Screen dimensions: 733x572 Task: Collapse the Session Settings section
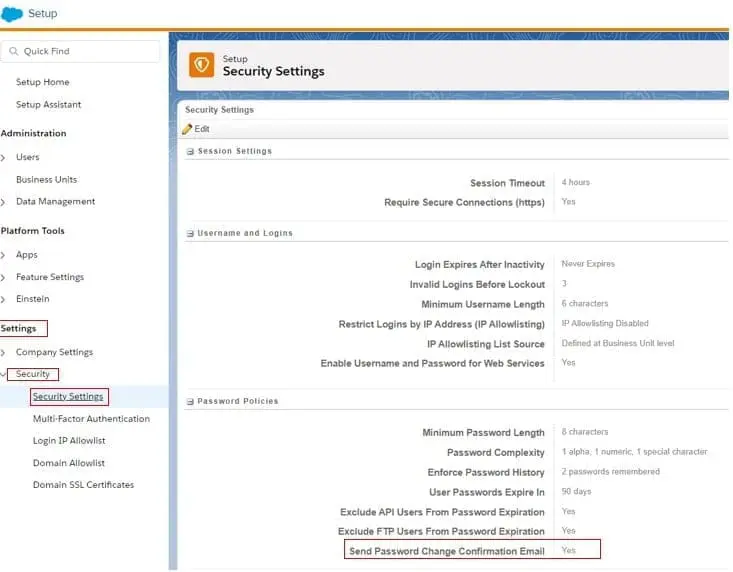(x=190, y=151)
